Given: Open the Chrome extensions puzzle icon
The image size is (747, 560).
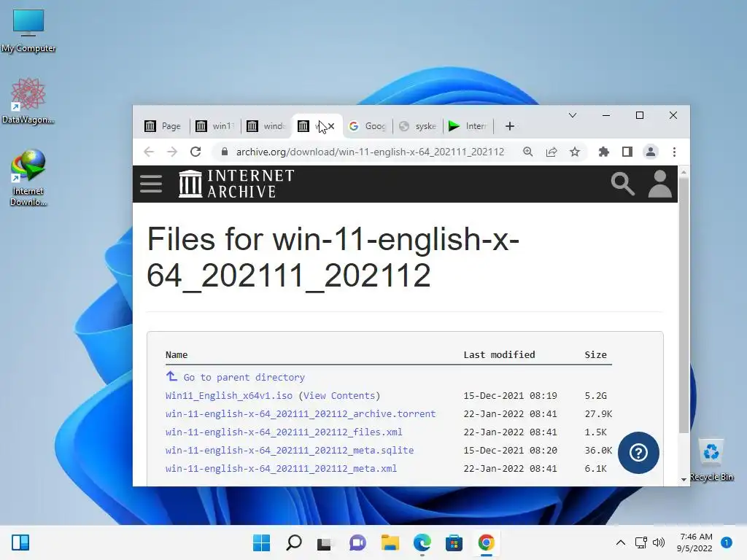Looking at the screenshot, I should [603, 152].
